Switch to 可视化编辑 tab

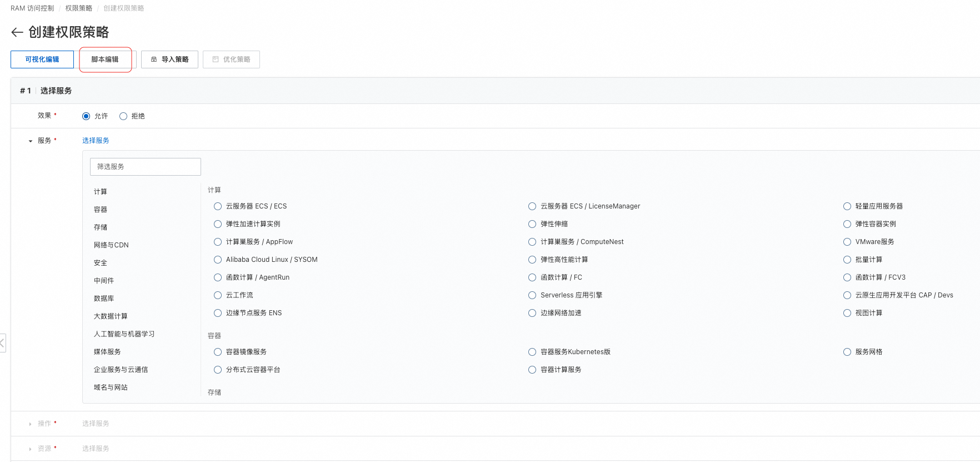(42, 59)
